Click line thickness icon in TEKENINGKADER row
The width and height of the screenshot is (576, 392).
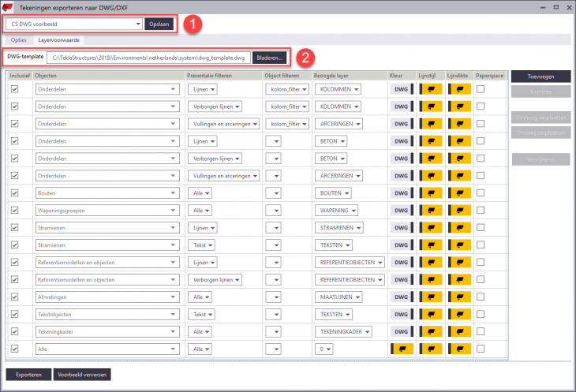click(x=459, y=331)
